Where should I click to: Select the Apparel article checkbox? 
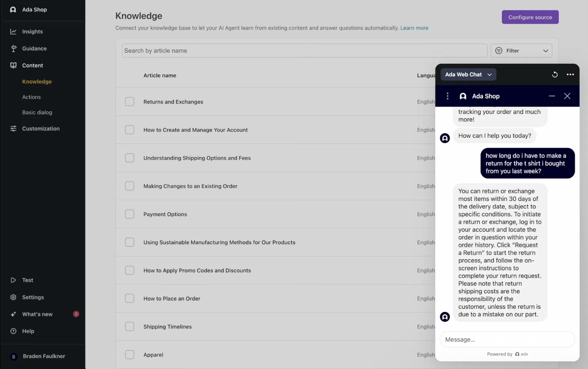[130, 355]
